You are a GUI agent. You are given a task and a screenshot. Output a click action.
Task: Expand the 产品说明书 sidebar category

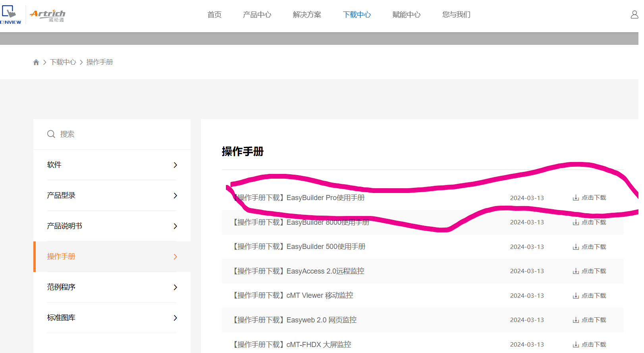(175, 226)
